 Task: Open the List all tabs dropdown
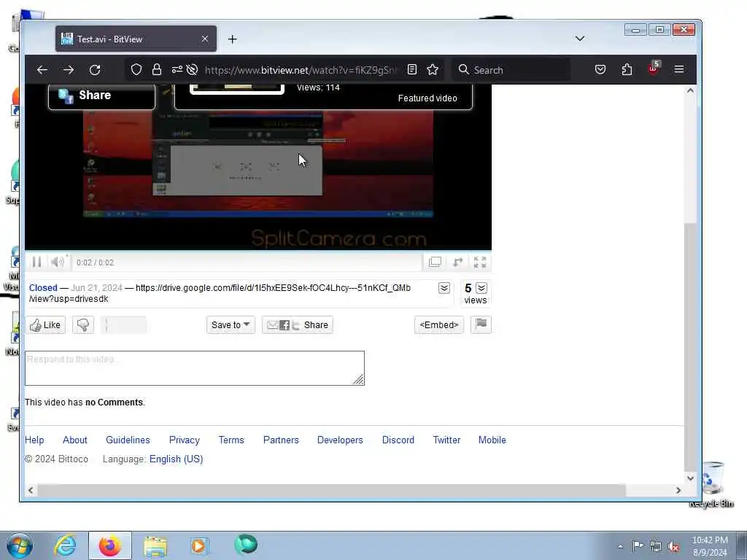(580, 39)
